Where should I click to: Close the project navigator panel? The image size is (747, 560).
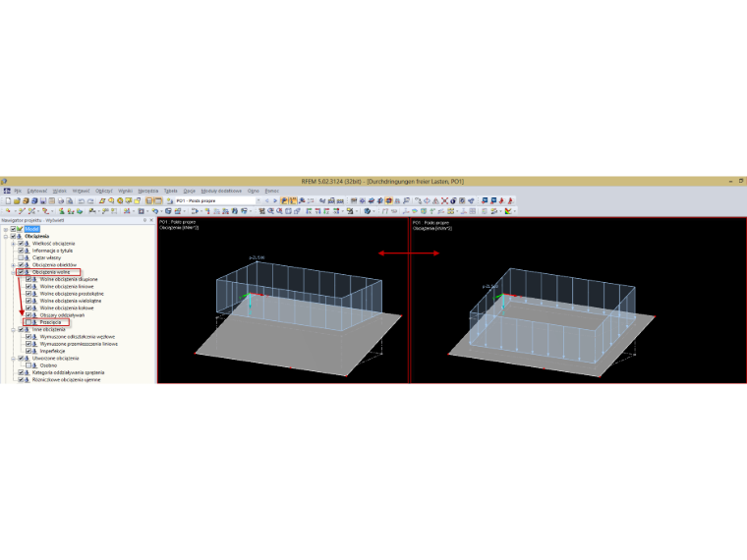(x=151, y=220)
